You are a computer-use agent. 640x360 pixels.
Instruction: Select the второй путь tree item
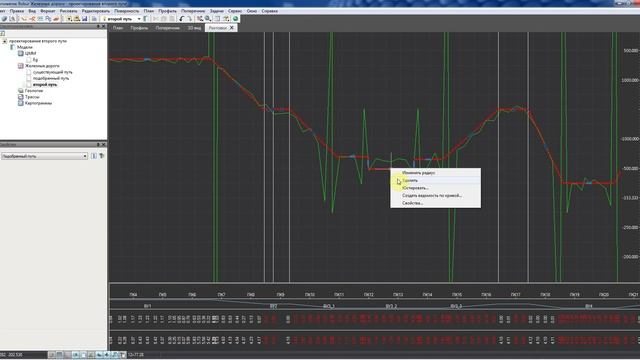45,84
